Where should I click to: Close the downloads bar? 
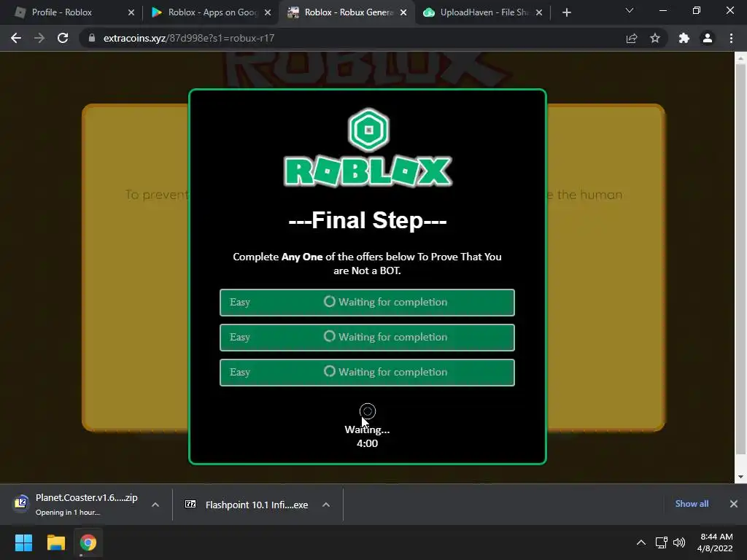(734, 504)
